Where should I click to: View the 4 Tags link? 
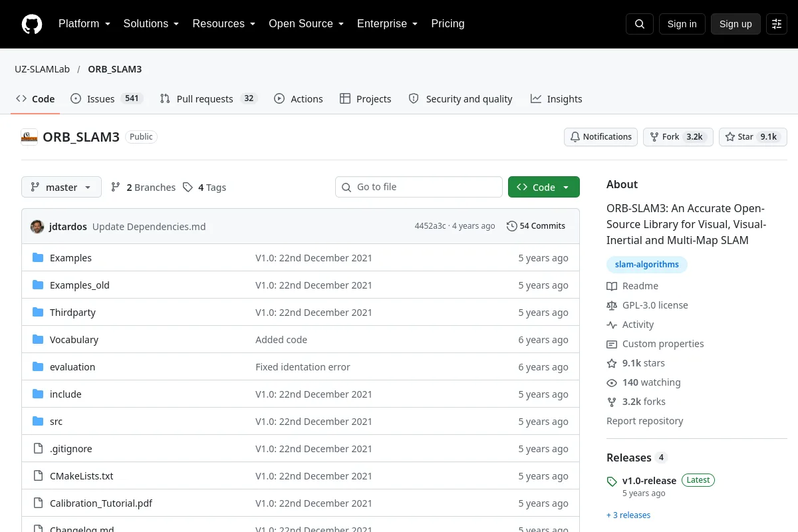[204, 188]
